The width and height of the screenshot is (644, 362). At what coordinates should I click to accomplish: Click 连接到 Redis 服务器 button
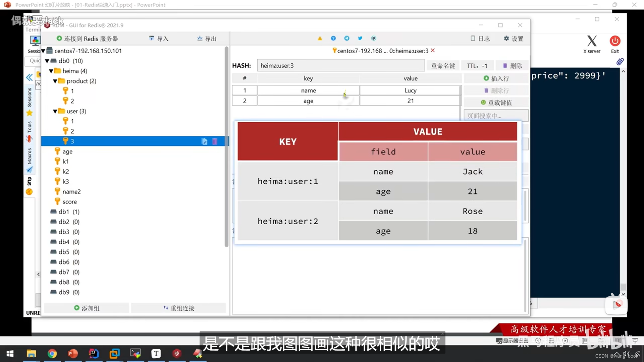[87, 39]
